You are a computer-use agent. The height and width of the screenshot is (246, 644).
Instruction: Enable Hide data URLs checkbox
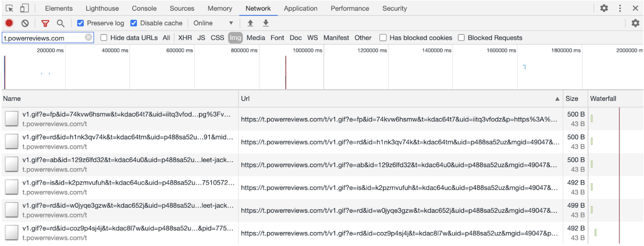(104, 38)
